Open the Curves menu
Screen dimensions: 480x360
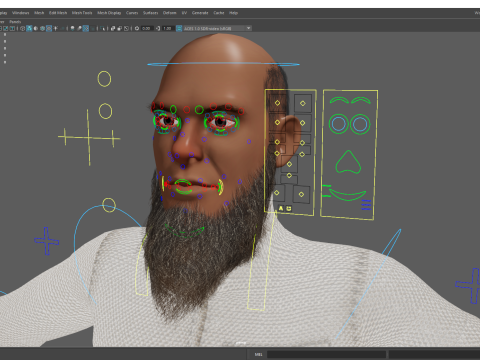point(132,13)
